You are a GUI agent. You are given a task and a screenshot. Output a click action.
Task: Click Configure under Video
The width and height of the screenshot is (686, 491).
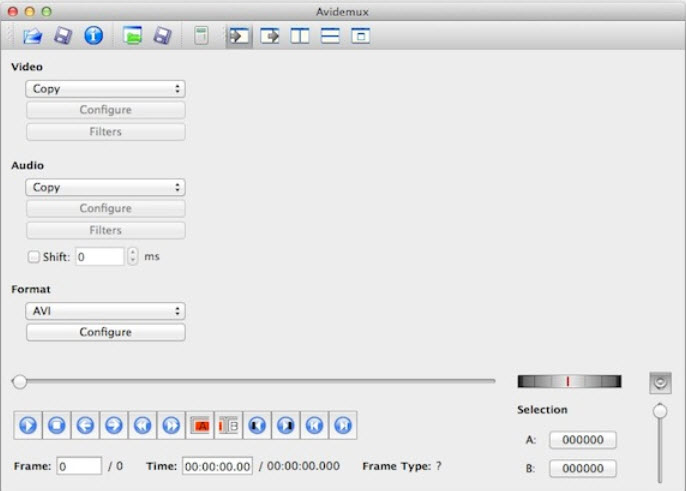coord(105,110)
